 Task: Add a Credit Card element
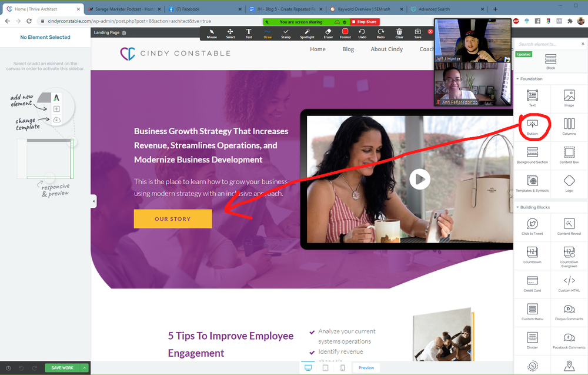(x=532, y=283)
